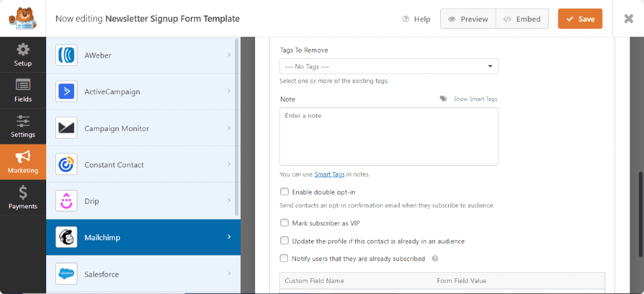Select ActiveCampaign provider label
The height and width of the screenshot is (294, 644).
[112, 92]
